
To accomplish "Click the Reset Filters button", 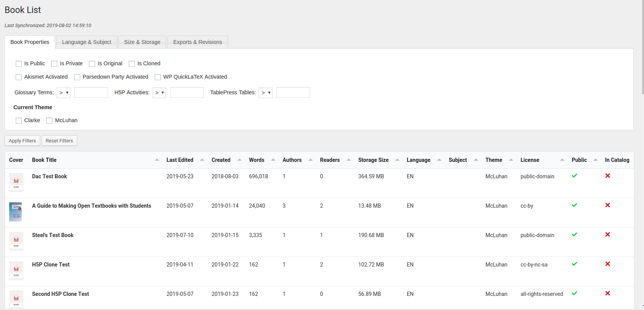I will 59,141.
